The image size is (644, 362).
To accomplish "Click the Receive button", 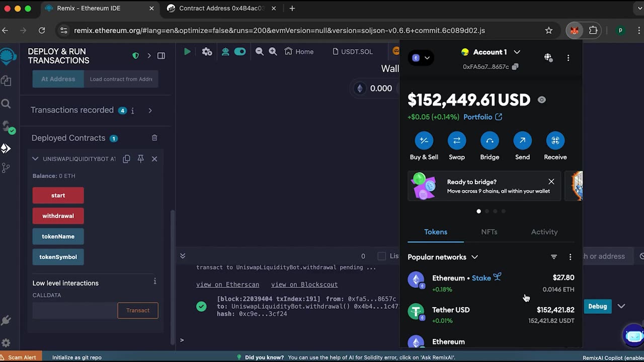I will pos(555,146).
